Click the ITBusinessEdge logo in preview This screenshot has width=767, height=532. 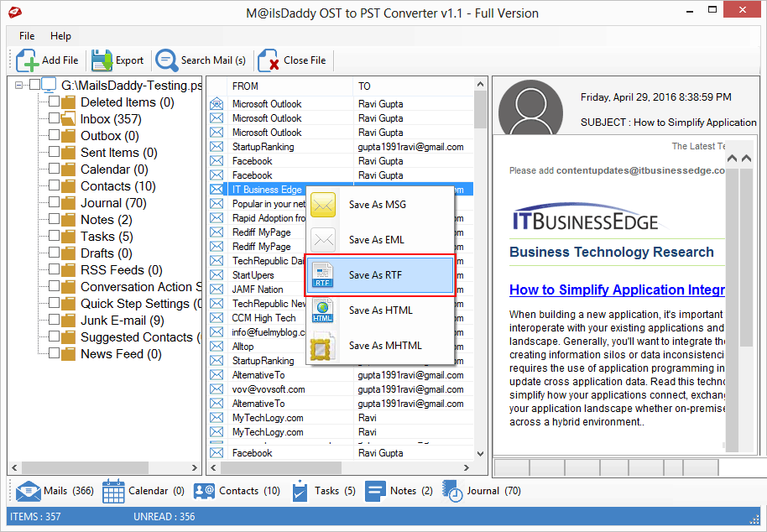[588, 218]
